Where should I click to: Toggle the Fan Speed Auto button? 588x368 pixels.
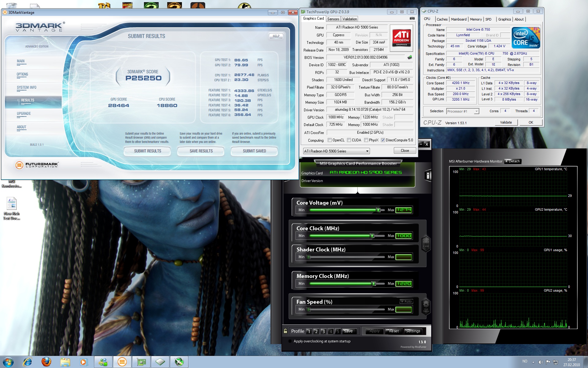406,301
